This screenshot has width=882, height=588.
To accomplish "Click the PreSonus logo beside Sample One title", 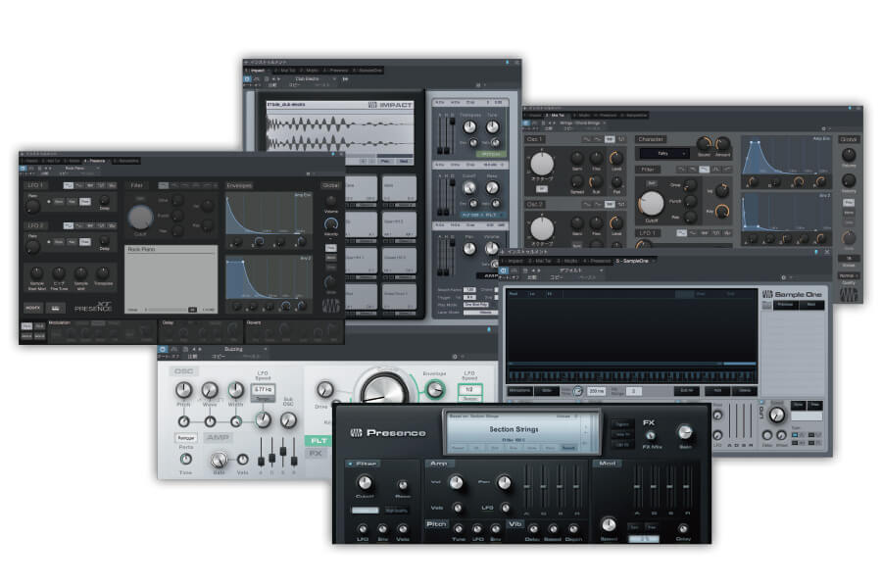I will (767, 294).
